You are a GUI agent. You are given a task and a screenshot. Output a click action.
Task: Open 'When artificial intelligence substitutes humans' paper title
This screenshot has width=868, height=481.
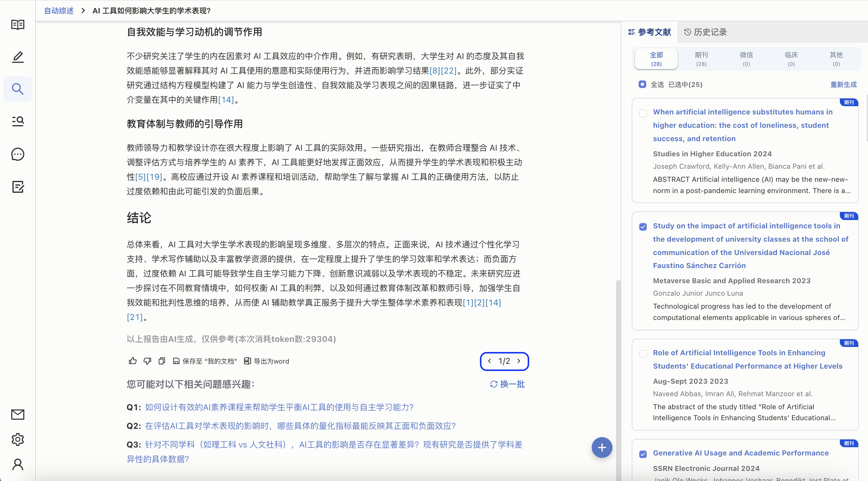click(743, 125)
